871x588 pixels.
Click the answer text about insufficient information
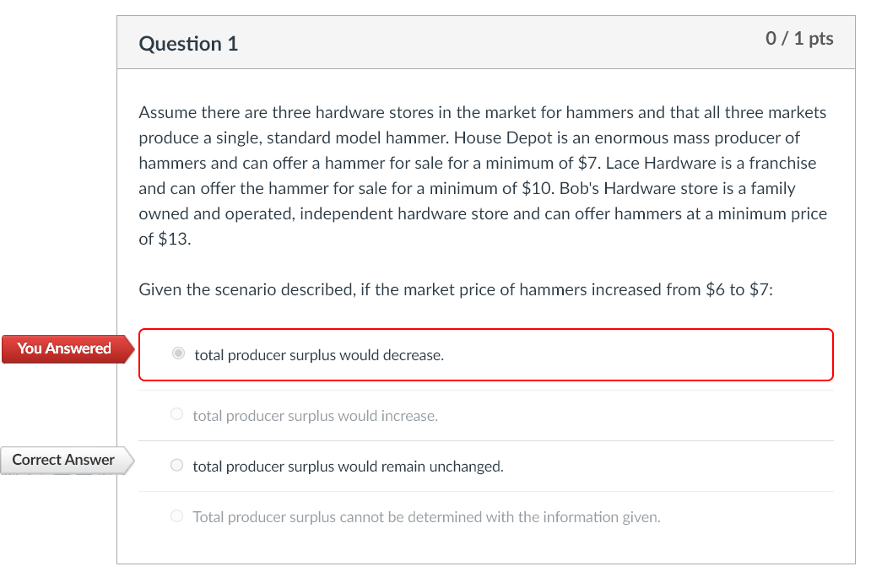[x=426, y=516]
